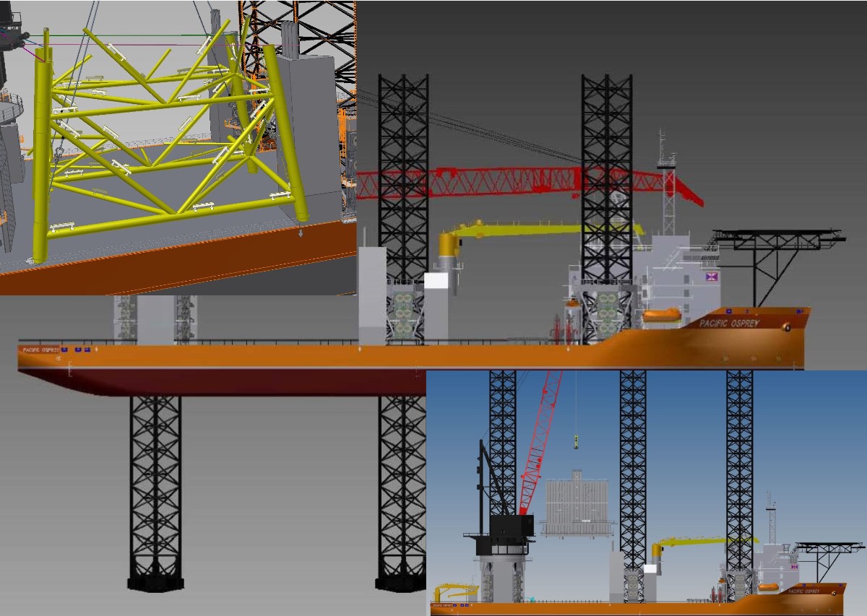Click the large PACIFIC OSPREY bow lettering

(729, 324)
